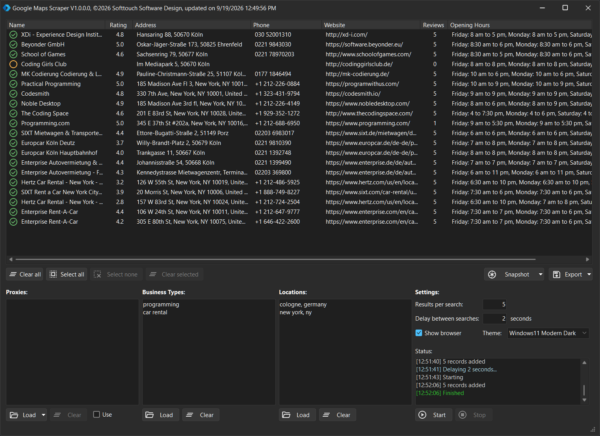This screenshot has width=600, height=436.
Task: Load locations from file
Action: pyautogui.click(x=297, y=415)
